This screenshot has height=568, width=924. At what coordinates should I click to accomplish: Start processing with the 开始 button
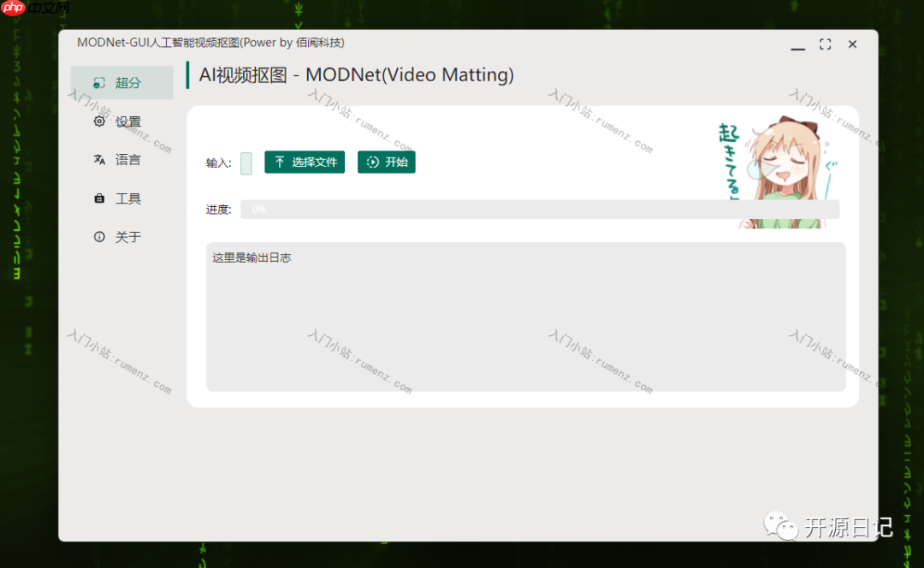[x=387, y=162]
